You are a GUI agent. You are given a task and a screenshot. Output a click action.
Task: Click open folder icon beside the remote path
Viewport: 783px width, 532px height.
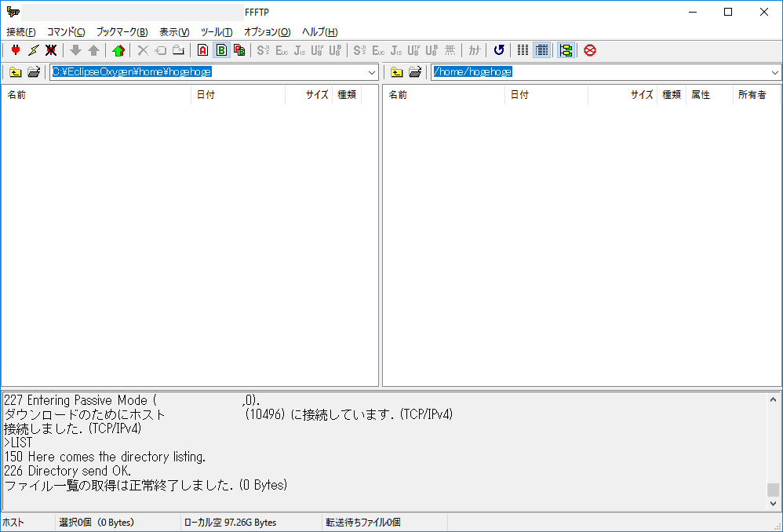tap(414, 72)
